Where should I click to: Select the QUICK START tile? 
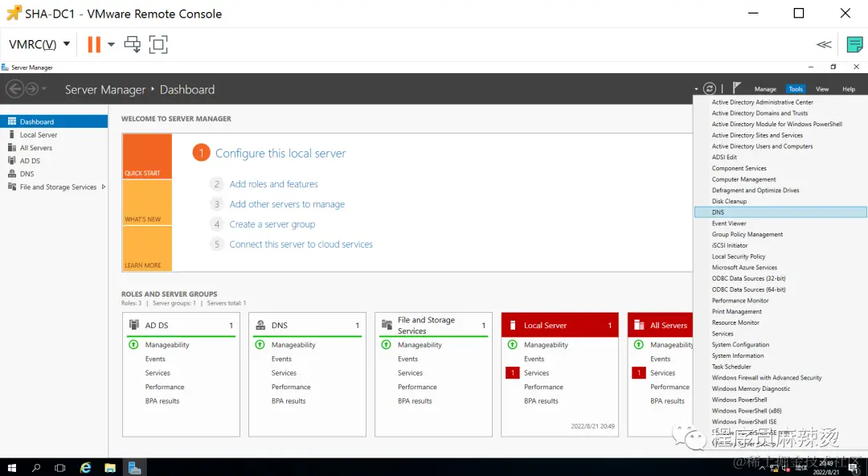click(147, 156)
